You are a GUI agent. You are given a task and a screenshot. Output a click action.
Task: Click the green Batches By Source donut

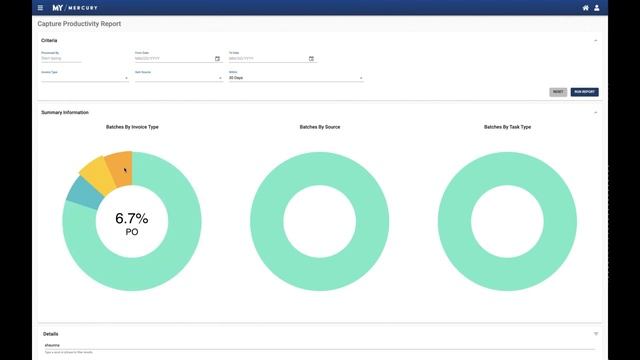point(320,274)
